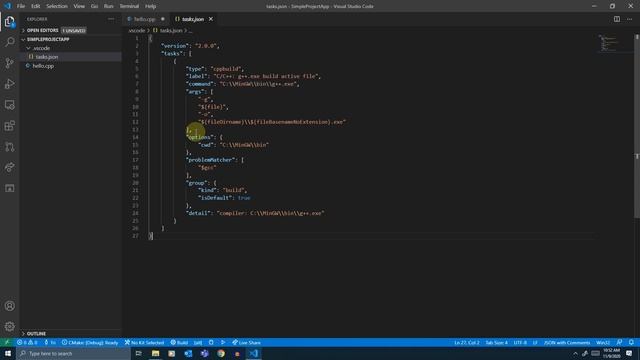
Task: Launch Outlook from the taskbar
Action: [188, 353]
